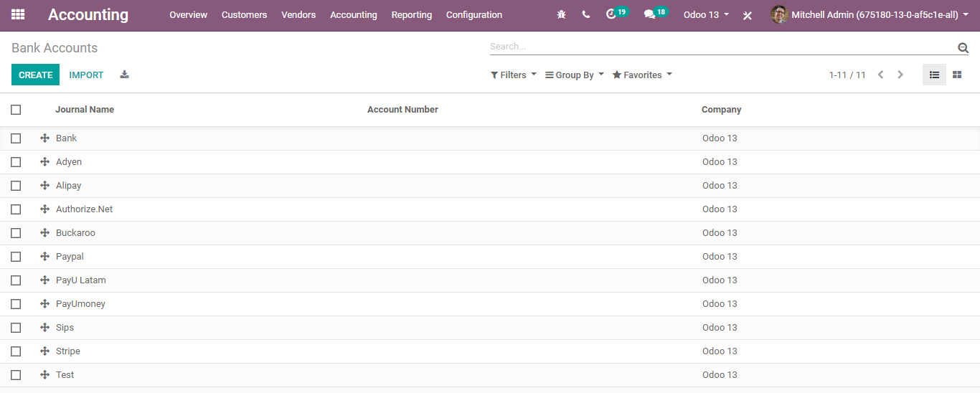This screenshot has height=393, width=980.
Task: Click the Accounting app title
Action: tap(88, 14)
